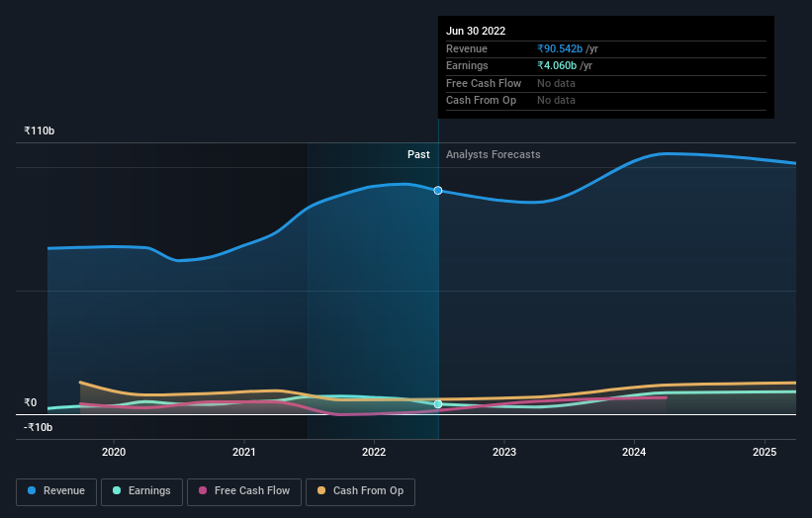812x518 pixels.
Task: Click the revenue value ₹90.542b in tooltip
Action: pyautogui.click(x=560, y=48)
